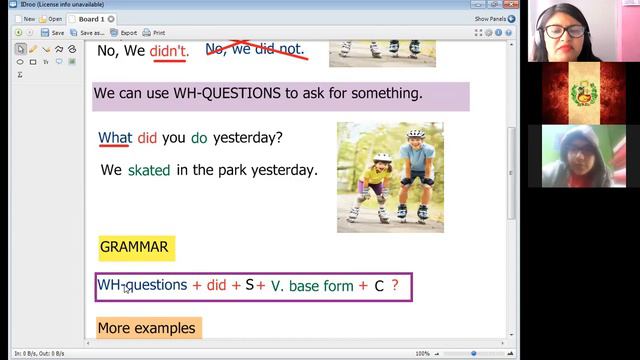
Task: Click the crossed-out 'No, we did not.'
Action: pyautogui.click(x=256, y=49)
